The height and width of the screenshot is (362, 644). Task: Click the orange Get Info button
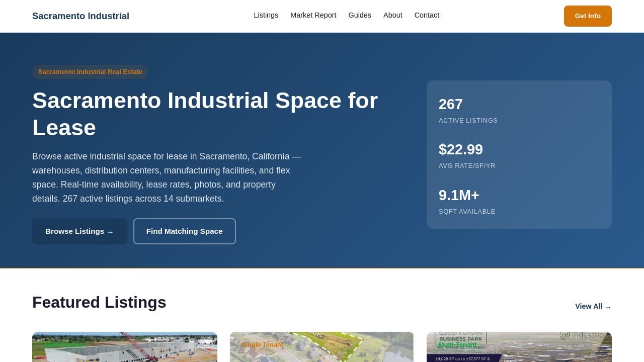(x=588, y=16)
